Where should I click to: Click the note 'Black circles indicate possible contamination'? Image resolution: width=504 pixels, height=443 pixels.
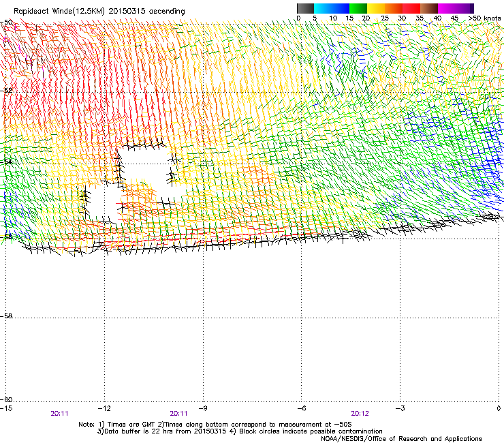point(311,431)
